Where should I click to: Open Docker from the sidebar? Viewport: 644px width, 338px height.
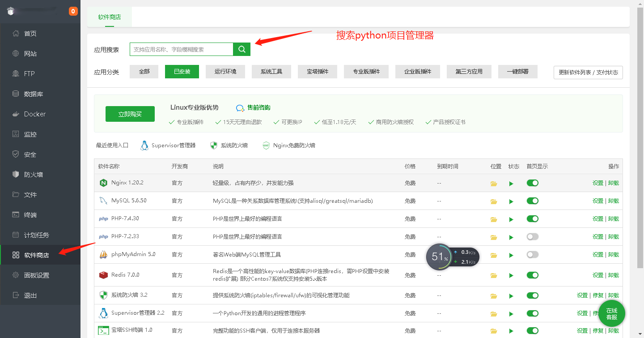coord(35,114)
